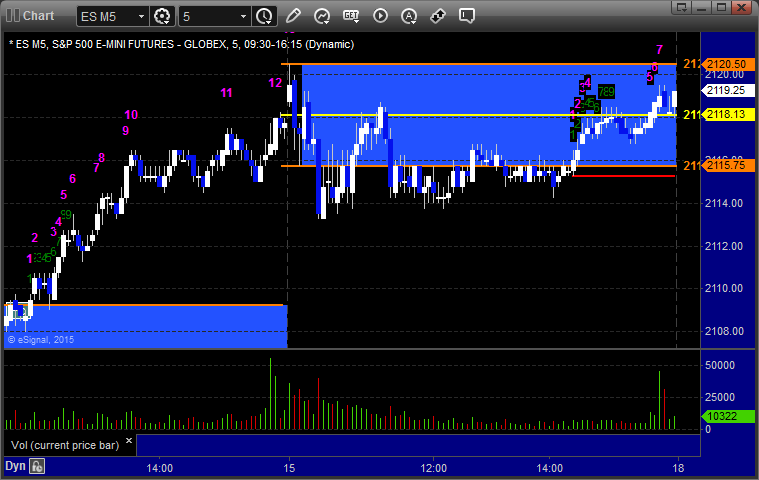Close the Vol current price bar tab

[129, 440]
